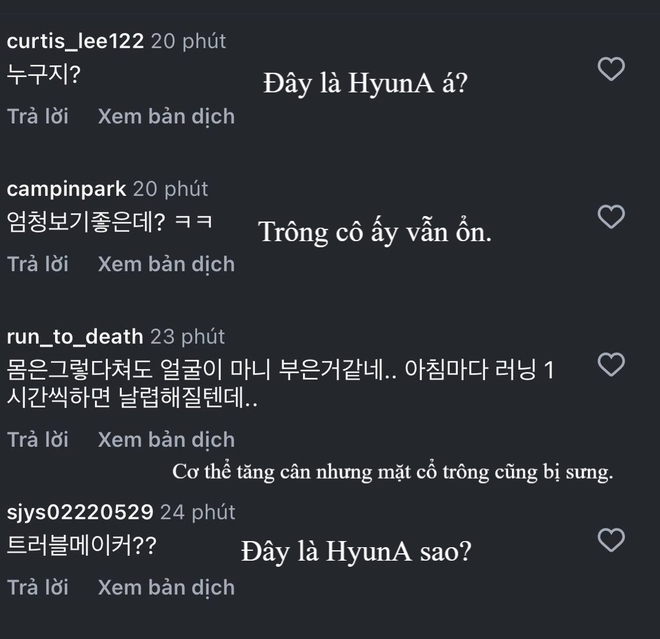The height and width of the screenshot is (639, 660).
Task: Open Xem bản dịch for sjys02220529's comment
Action: [166, 587]
